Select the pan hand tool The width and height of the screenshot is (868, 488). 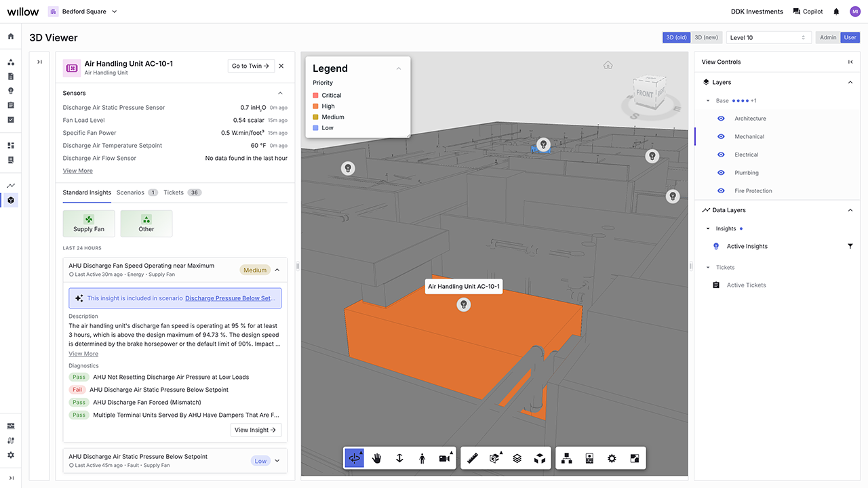click(377, 458)
